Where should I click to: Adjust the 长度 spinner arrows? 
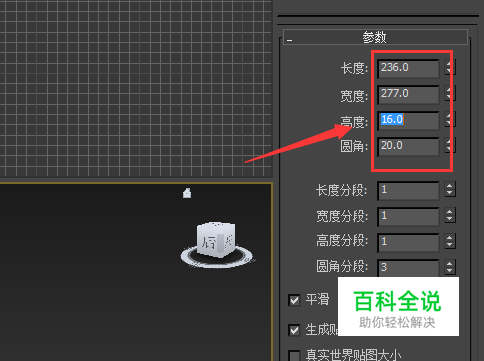coord(450,68)
